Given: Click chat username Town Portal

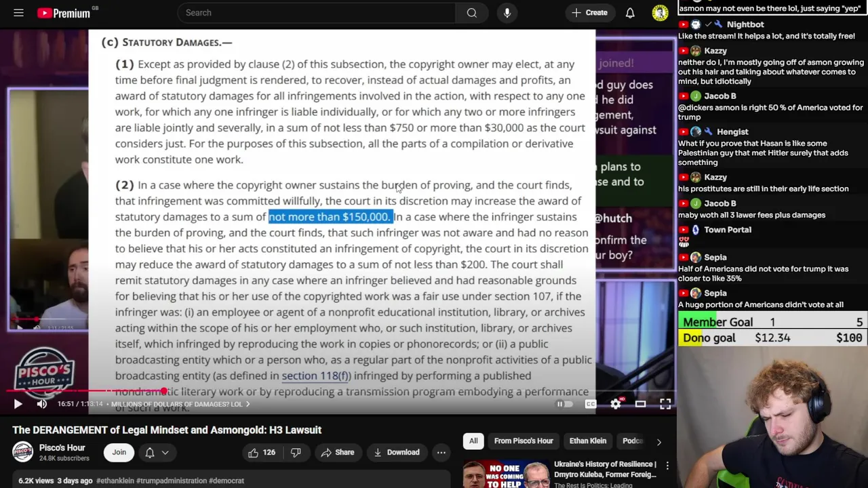Looking at the screenshot, I should (x=728, y=230).
